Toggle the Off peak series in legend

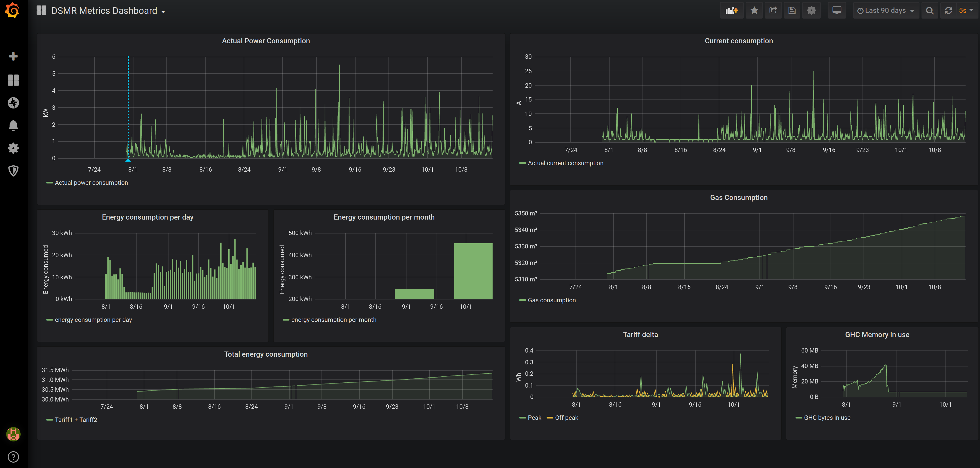point(566,418)
